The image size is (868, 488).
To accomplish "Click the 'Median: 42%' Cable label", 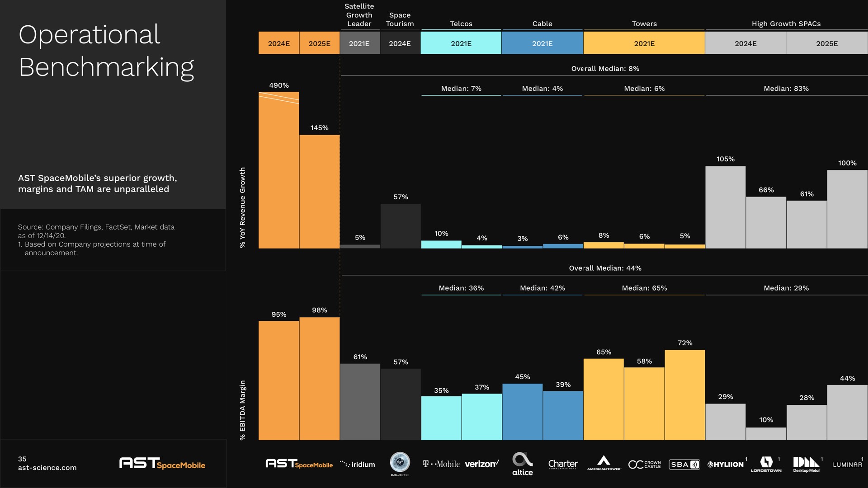I will (x=542, y=288).
